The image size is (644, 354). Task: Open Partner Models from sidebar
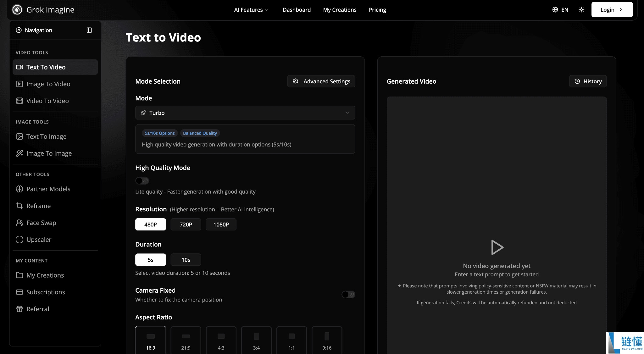tap(48, 189)
